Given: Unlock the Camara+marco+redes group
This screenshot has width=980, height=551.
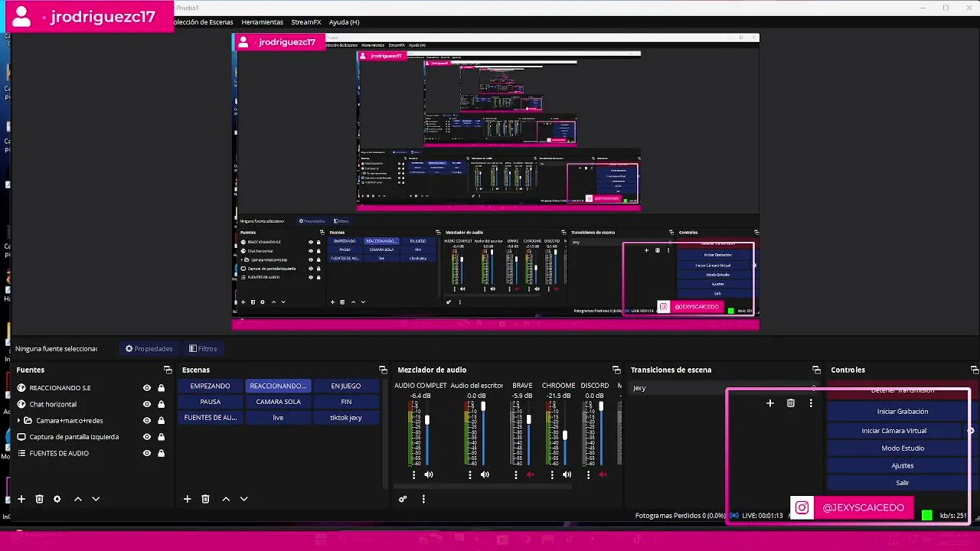Looking at the screenshot, I should tap(161, 421).
